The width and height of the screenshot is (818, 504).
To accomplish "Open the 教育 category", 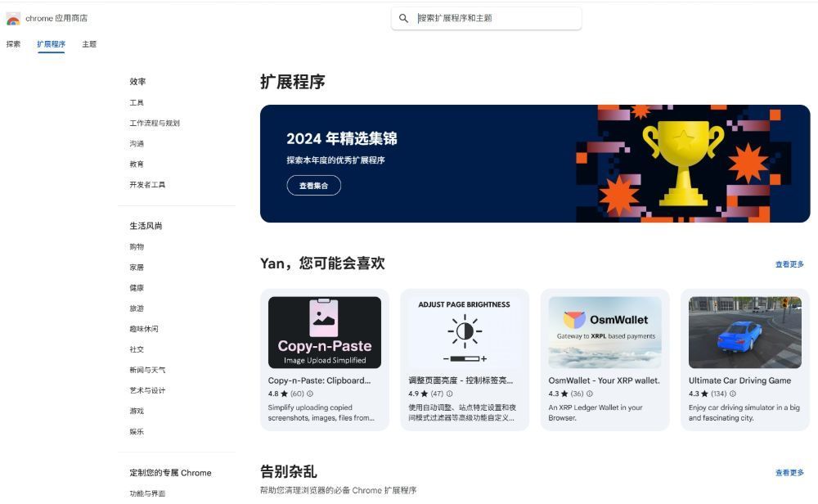I will (x=137, y=164).
